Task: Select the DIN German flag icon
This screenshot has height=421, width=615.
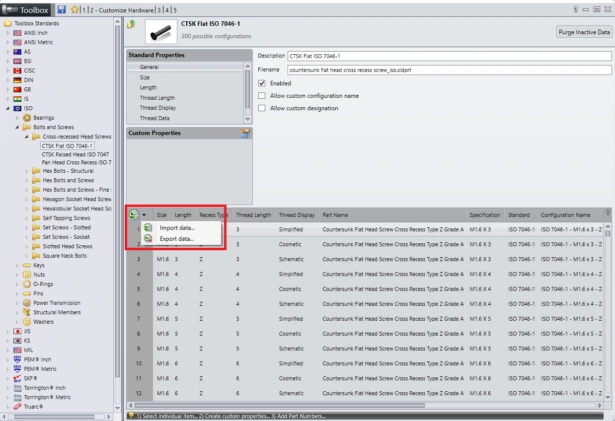Action: [17, 80]
